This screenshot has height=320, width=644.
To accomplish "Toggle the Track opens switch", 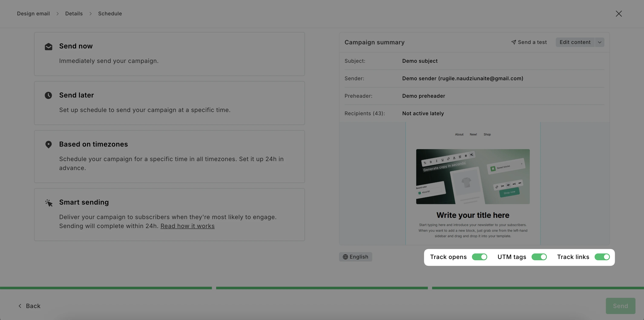I will click(480, 257).
